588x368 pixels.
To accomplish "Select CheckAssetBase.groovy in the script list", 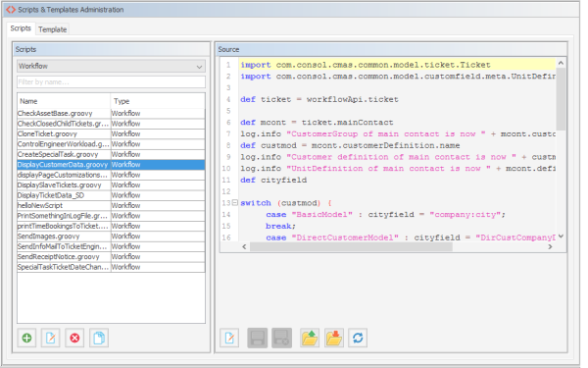I will tap(111, 114).
